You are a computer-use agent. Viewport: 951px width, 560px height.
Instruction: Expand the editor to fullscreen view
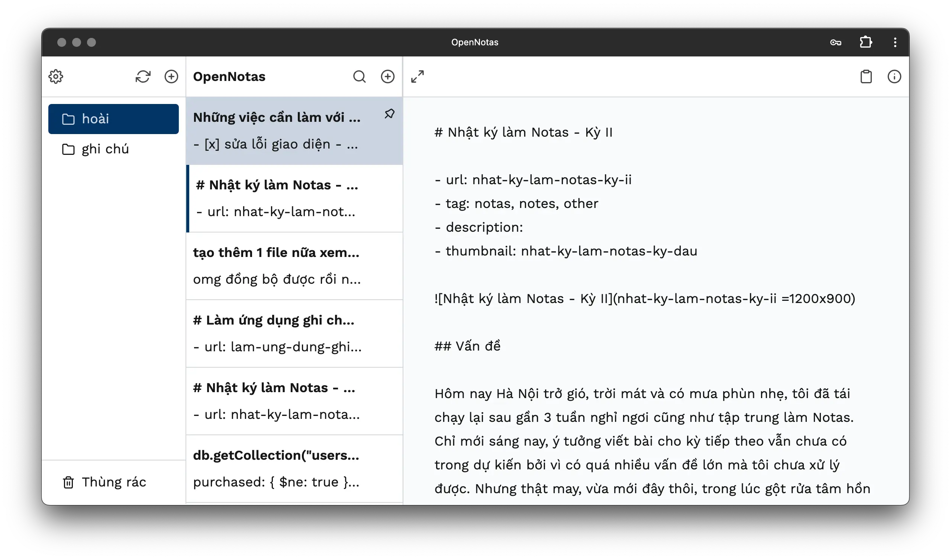[x=418, y=76]
